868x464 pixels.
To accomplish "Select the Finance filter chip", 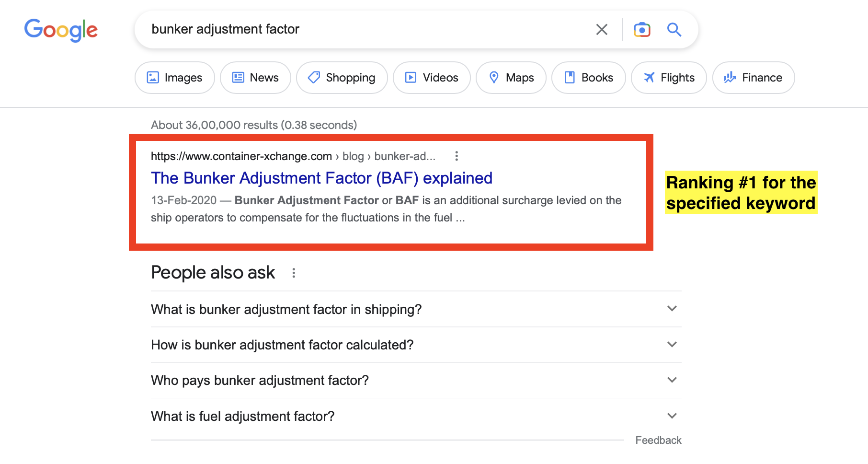I will pos(753,78).
